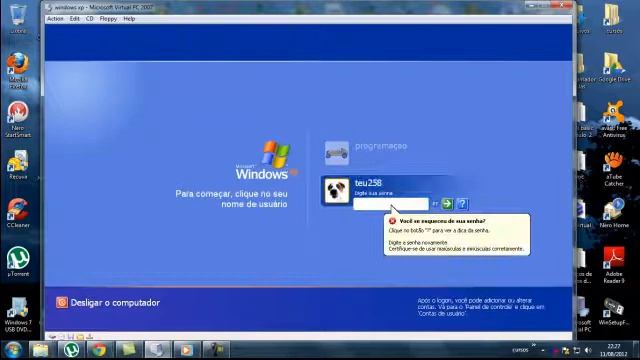Open the Recuva desktop shortcut

[18, 164]
